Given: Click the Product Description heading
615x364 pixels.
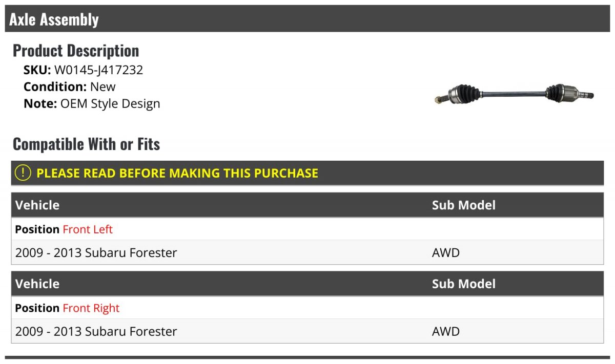Looking at the screenshot, I should [x=76, y=51].
